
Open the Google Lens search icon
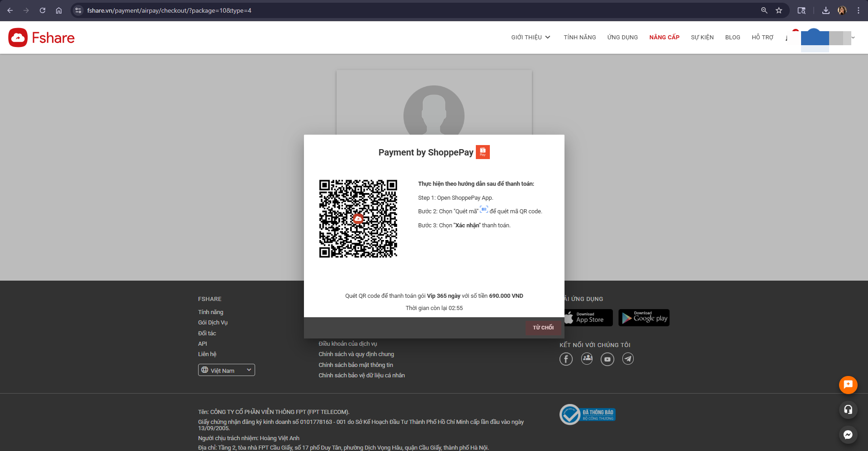click(x=802, y=10)
